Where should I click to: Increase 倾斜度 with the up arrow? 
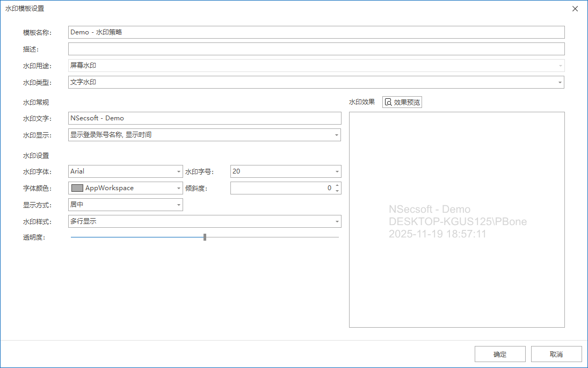click(337, 185)
